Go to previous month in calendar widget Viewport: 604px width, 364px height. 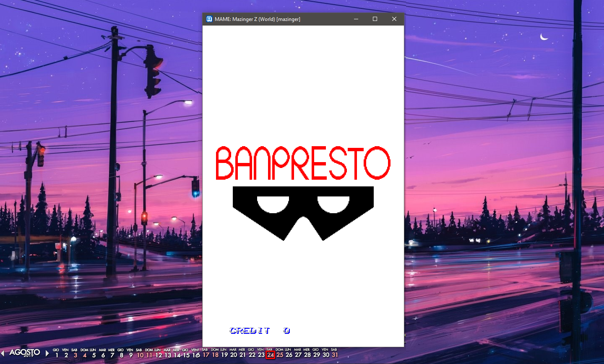3,354
